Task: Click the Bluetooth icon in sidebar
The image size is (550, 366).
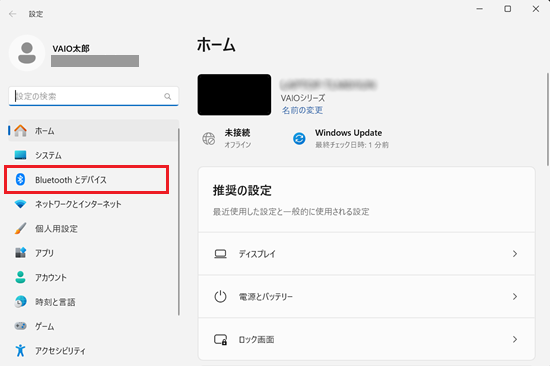Action: tap(20, 179)
